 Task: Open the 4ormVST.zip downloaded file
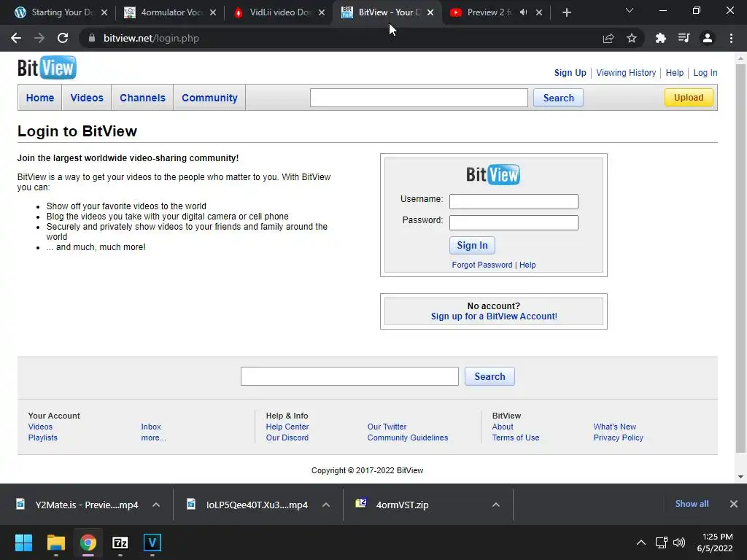[x=402, y=505]
